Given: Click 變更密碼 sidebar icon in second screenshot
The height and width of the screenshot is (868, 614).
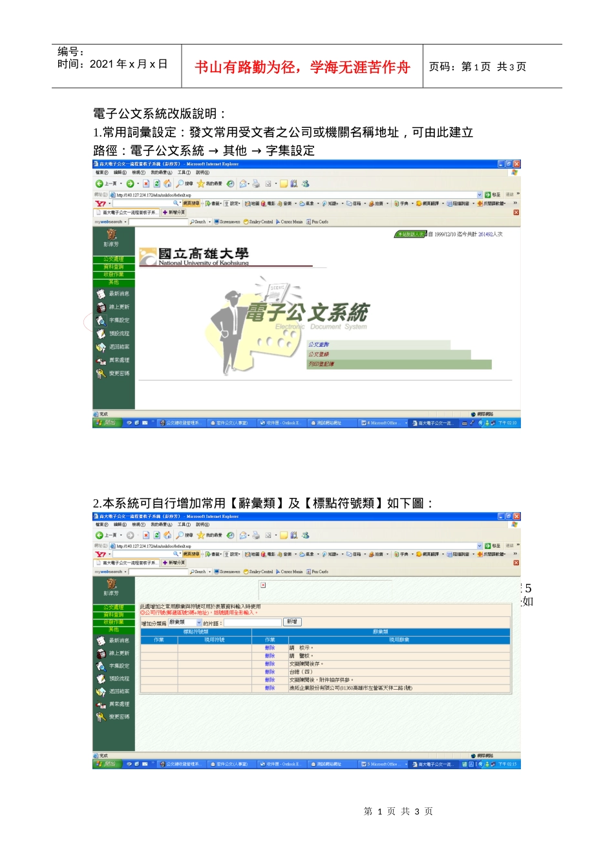Looking at the screenshot, I should pos(101,717).
